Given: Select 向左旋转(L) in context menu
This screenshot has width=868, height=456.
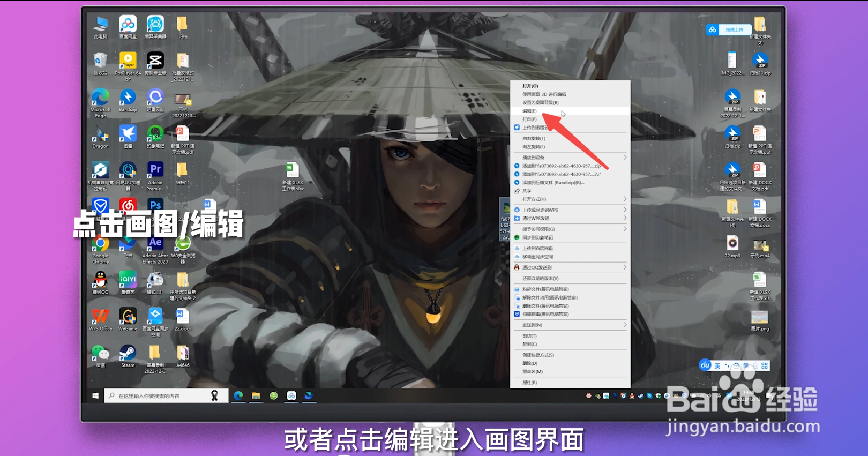Looking at the screenshot, I should tap(570, 146).
